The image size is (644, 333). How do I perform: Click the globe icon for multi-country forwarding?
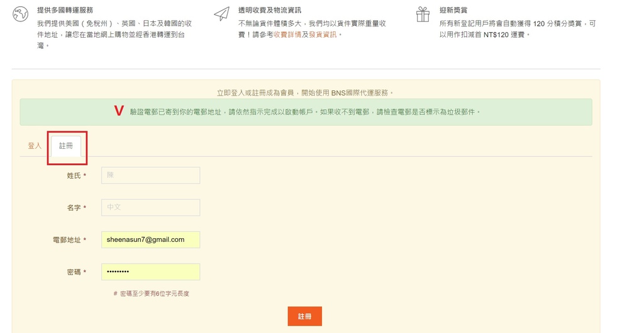tap(20, 14)
